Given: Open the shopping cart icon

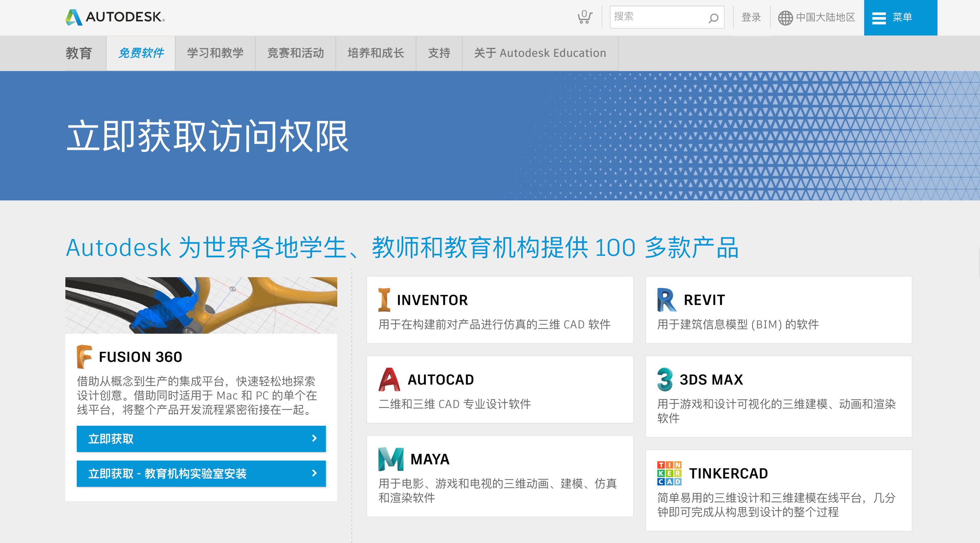Looking at the screenshot, I should (x=585, y=17).
